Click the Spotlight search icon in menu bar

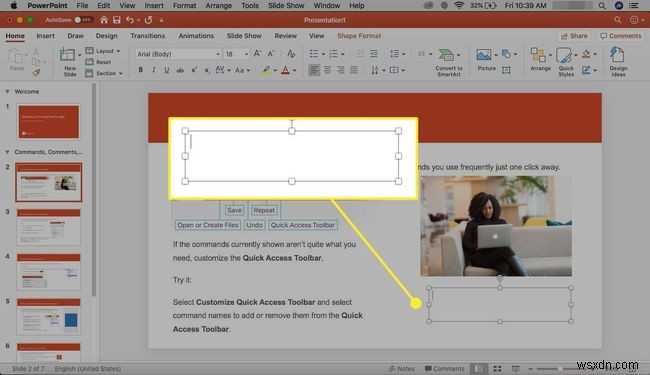coord(602,5)
